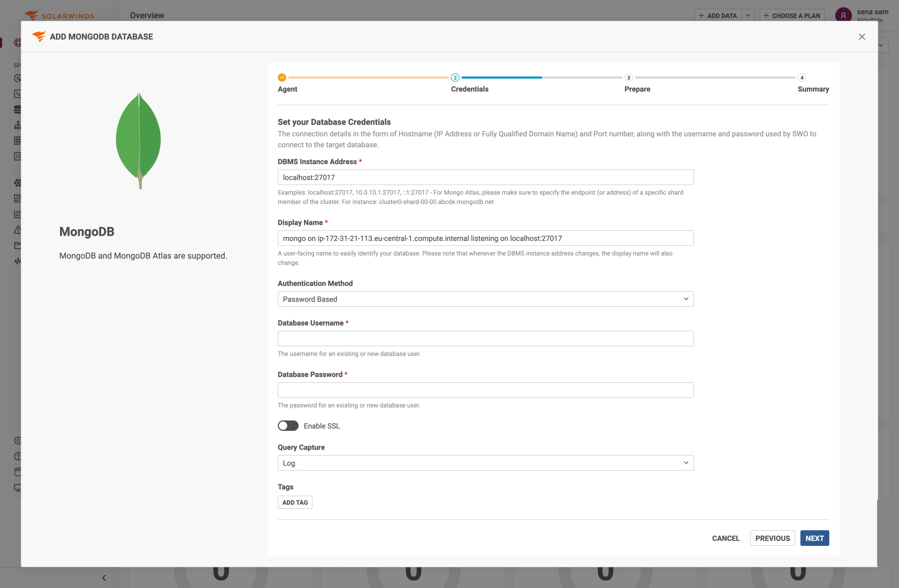
Task: Expand the arrow next to ADD DATA
Action: (748, 15)
